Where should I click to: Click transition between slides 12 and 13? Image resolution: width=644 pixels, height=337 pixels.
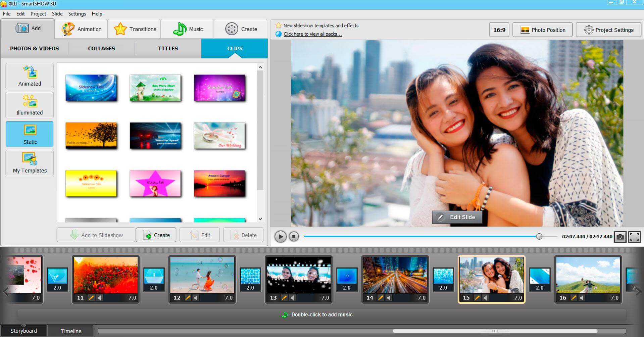250,279
